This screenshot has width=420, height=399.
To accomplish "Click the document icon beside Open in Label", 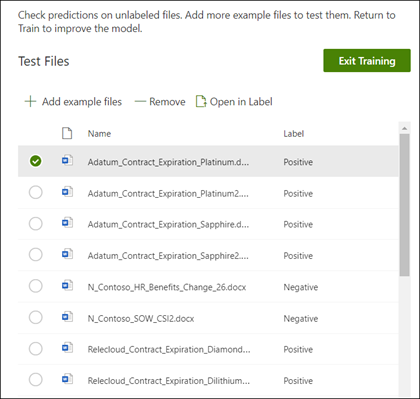I will pos(201,101).
